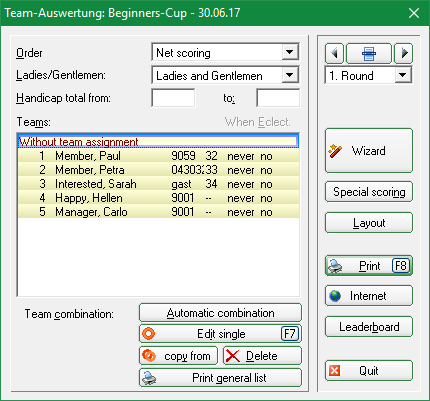The image size is (430, 401).
Task: Quit via the red X icon button
Action: tap(369, 371)
